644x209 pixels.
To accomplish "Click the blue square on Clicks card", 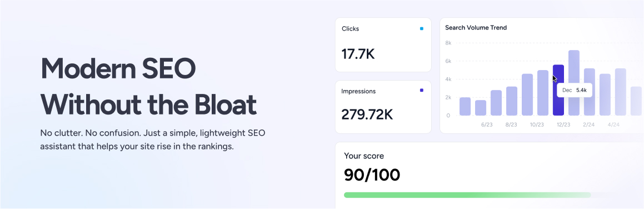I will (421, 29).
